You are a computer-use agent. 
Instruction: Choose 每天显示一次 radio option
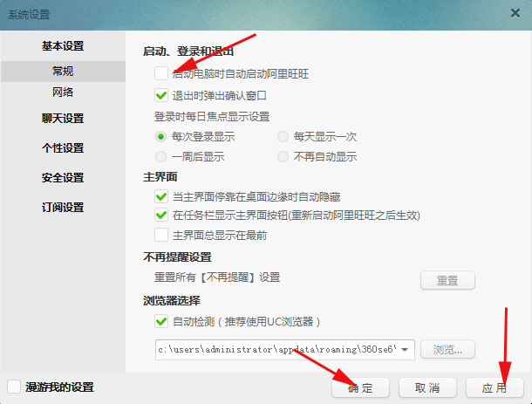tap(283, 137)
